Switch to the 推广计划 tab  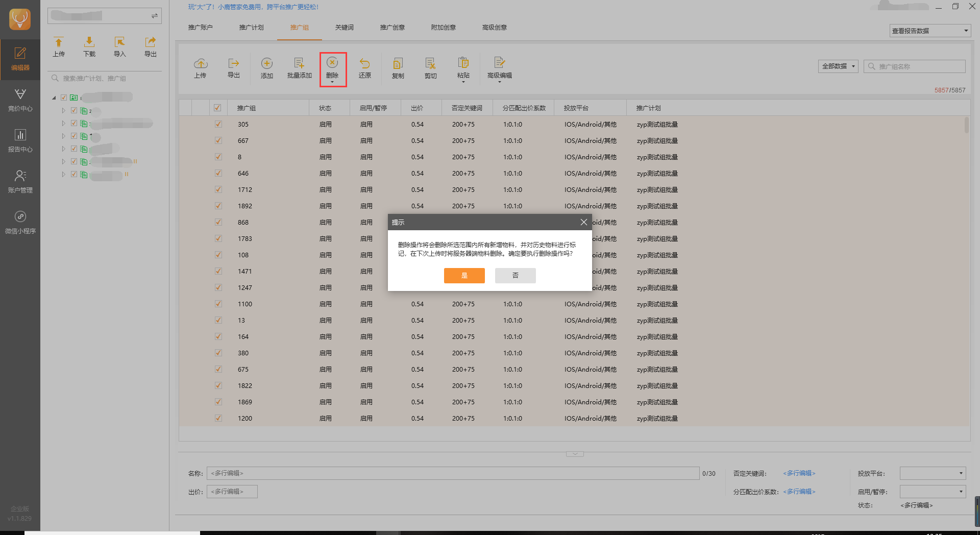(x=252, y=28)
